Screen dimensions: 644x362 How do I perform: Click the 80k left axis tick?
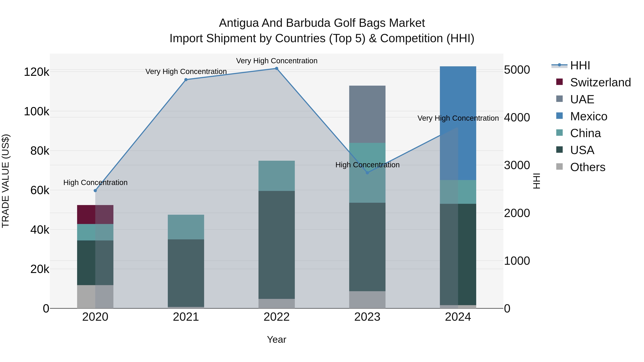point(40,151)
